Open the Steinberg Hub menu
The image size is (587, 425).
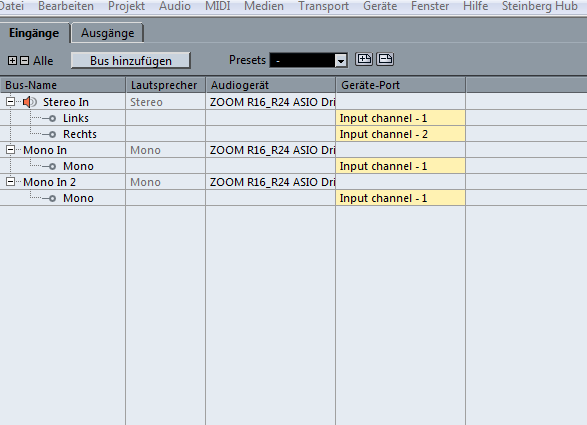(539, 6)
